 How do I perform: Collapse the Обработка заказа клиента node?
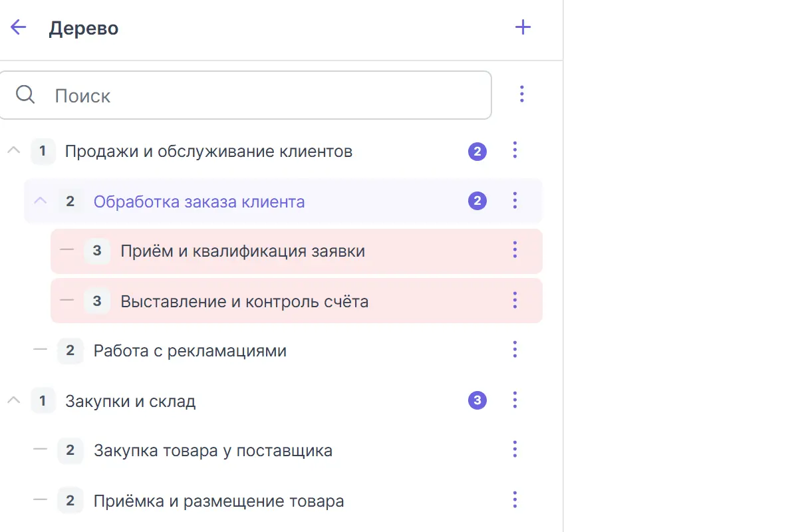(41, 200)
